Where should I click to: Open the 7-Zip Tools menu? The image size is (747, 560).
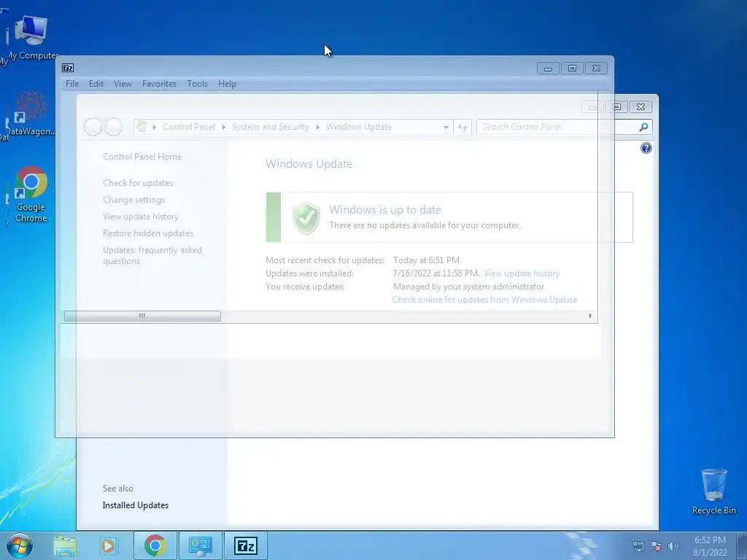(197, 84)
